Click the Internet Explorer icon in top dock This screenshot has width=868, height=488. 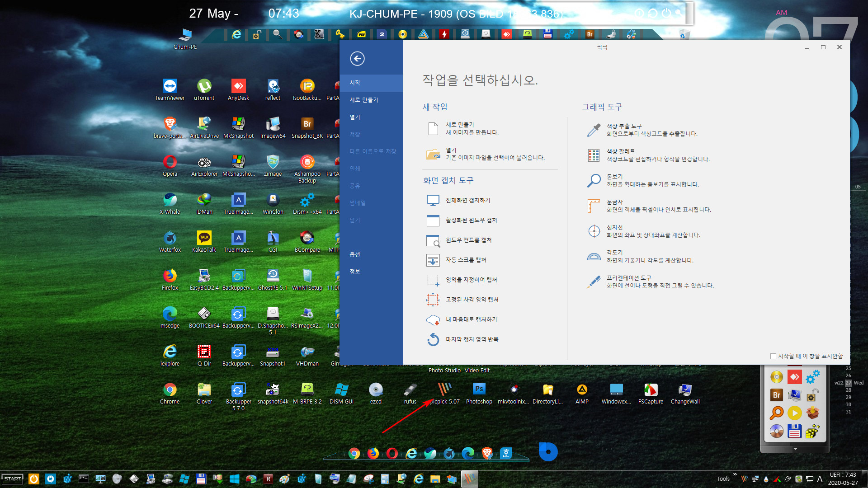point(236,34)
